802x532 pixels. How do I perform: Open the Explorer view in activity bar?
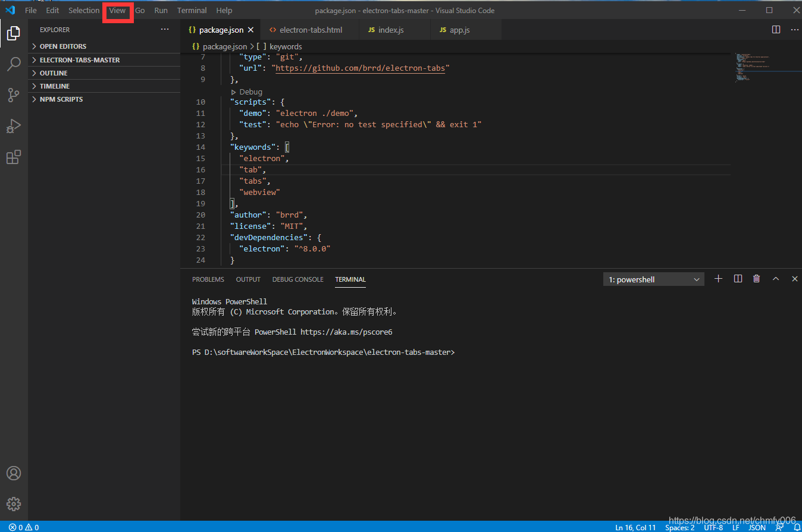click(x=14, y=33)
